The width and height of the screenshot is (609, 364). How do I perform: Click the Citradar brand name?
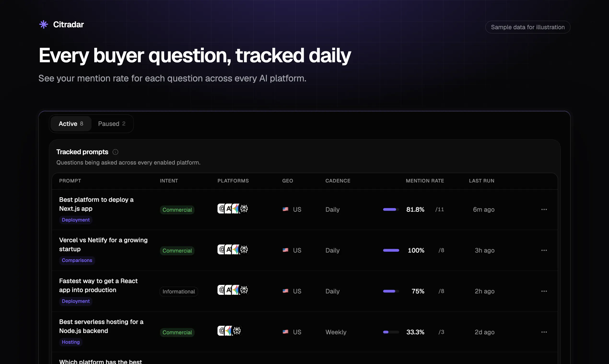click(69, 24)
